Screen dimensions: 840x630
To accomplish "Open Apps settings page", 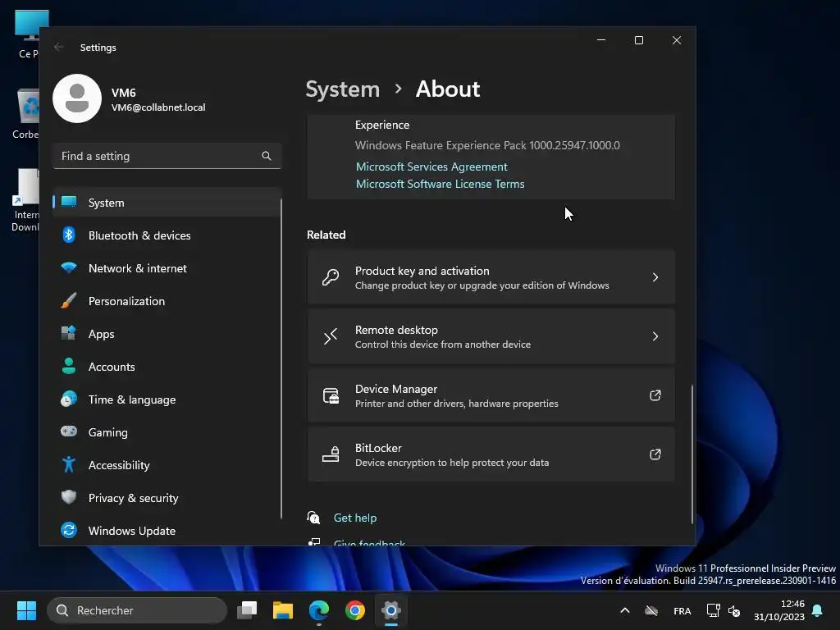I will (x=167, y=333).
